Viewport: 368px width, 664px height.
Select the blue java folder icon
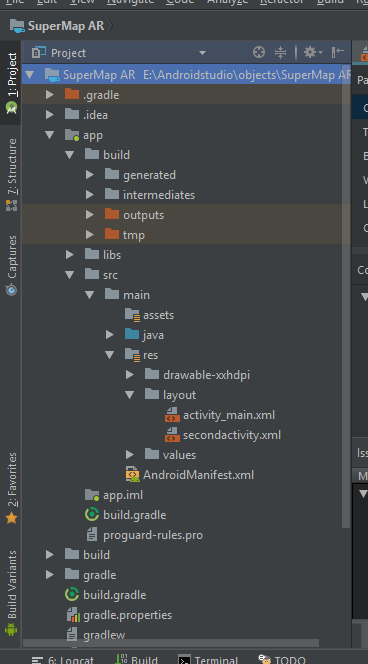(x=132, y=334)
